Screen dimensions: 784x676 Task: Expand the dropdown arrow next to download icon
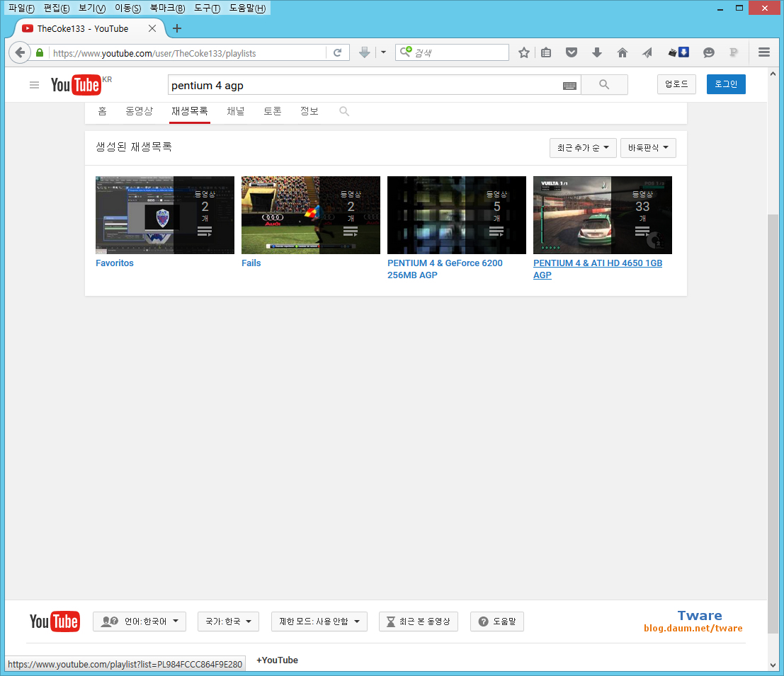click(383, 52)
